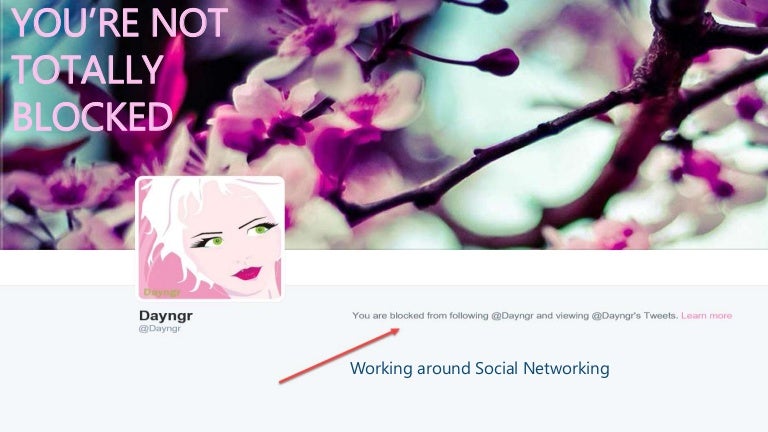
Task: Select the bold Dayngr display name
Action: pyautogui.click(x=166, y=315)
